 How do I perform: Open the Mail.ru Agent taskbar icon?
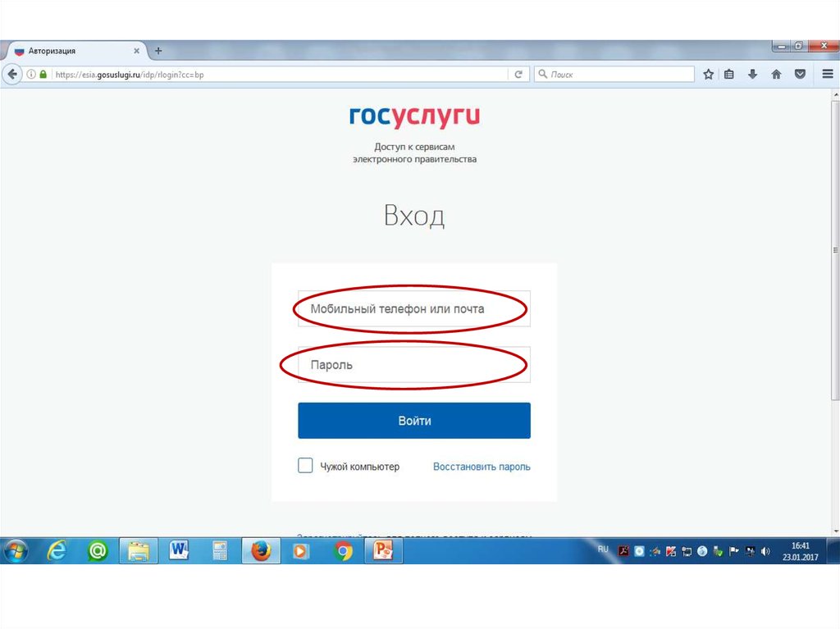[x=98, y=551]
